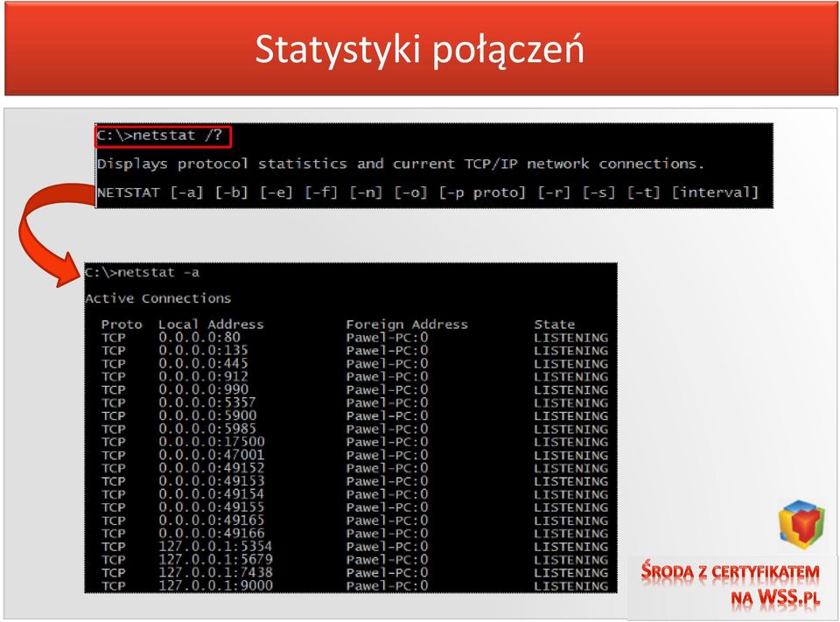
Task: Click the [-s] option in usage line
Action: point(598,192)
